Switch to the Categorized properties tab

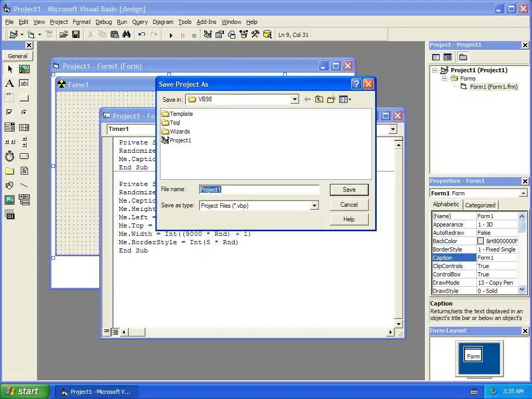(480, 205)
